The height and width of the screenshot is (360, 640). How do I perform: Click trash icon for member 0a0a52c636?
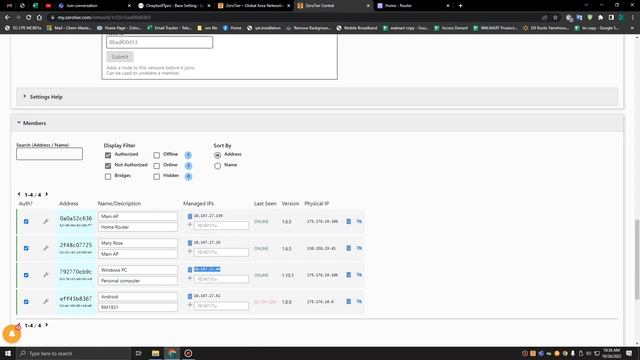[349, 221]
